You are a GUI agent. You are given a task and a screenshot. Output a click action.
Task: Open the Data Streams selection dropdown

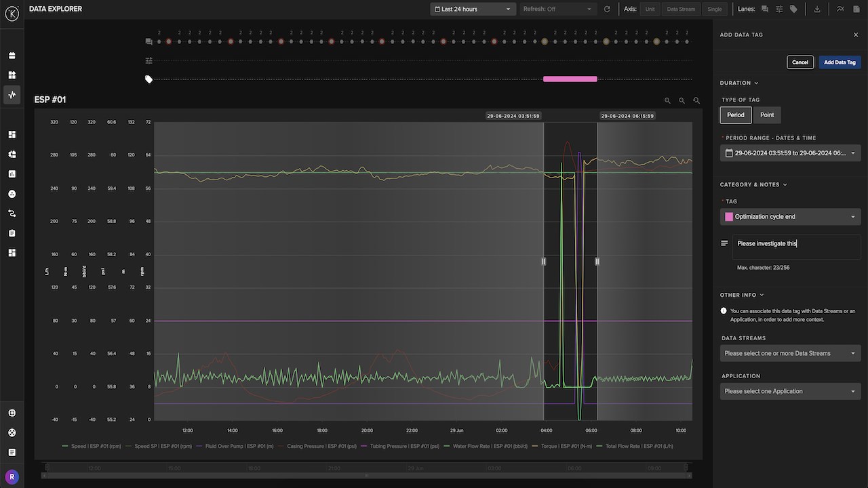pos(791,353)
